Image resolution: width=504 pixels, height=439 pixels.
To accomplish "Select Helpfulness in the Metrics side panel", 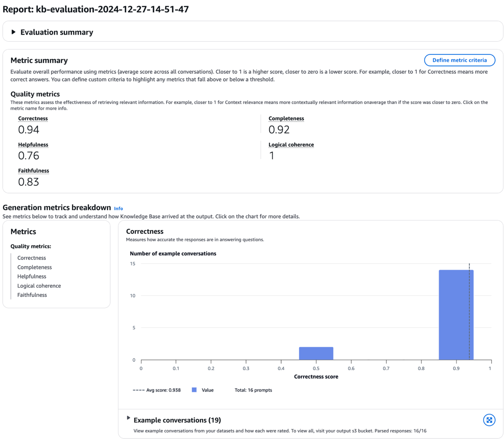I will click(x=32, y=276).
